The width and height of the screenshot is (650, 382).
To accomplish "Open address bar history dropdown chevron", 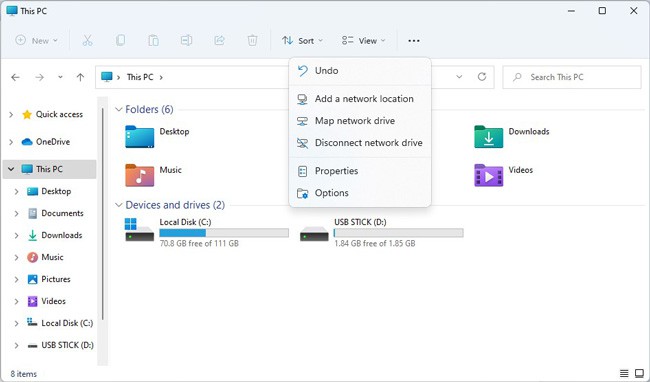I will click(x=459, y=77).
